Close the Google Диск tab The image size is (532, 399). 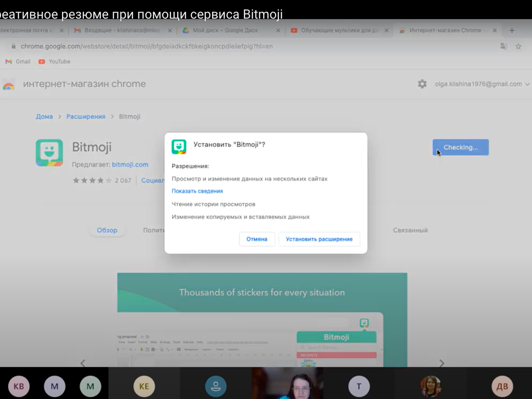(x=278, y=31)
